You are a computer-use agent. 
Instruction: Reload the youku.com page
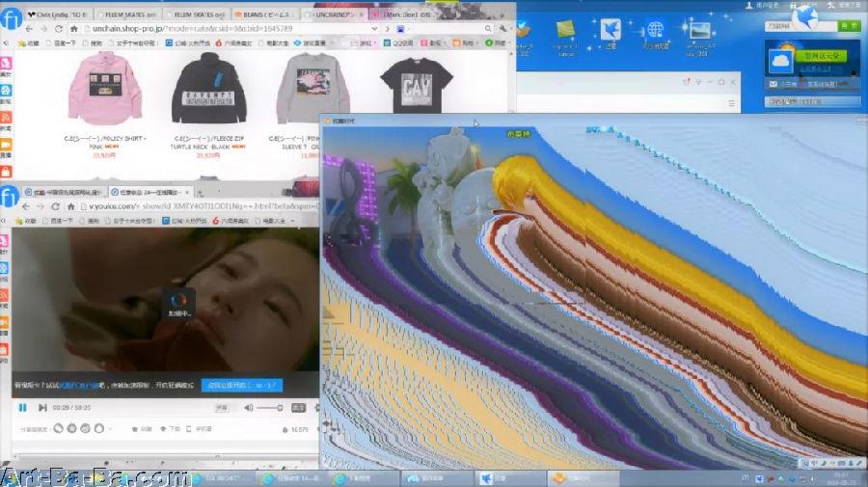coord(55,206)
